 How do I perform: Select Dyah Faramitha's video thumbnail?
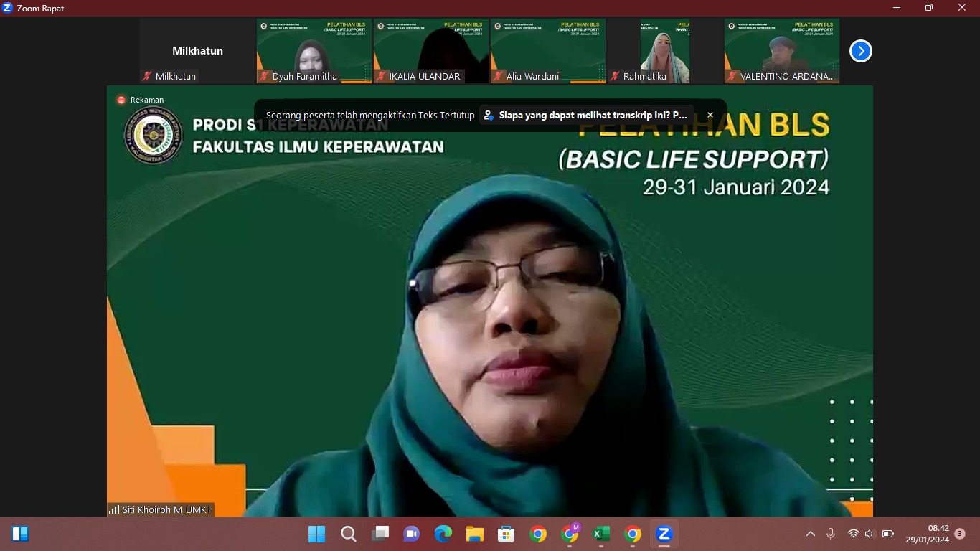(x=314, y=51)
